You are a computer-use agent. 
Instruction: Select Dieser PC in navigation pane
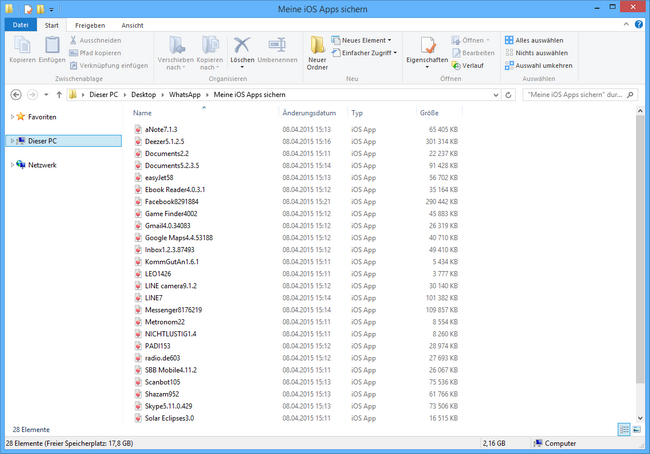tap(42, 141)
